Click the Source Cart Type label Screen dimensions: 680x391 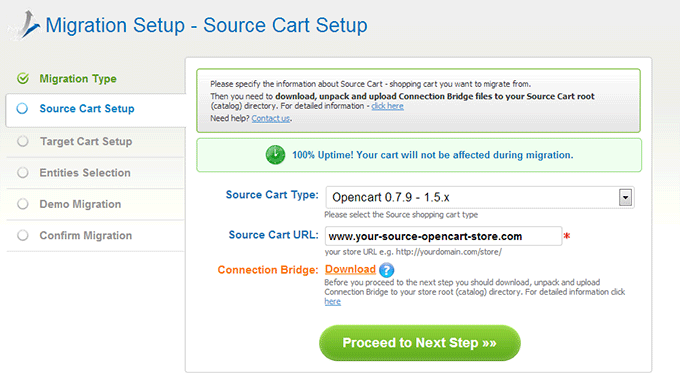pos(272,195)
